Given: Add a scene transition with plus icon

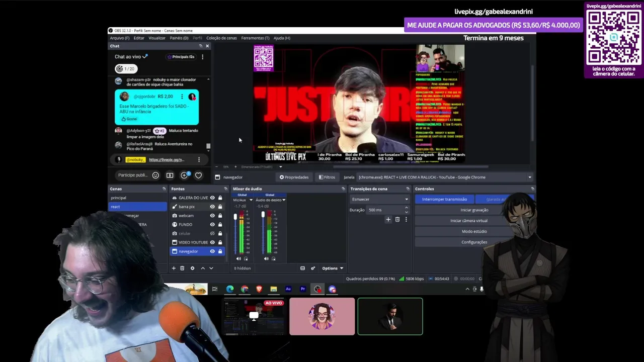Looking at the screenshot, I should (388, 219).
